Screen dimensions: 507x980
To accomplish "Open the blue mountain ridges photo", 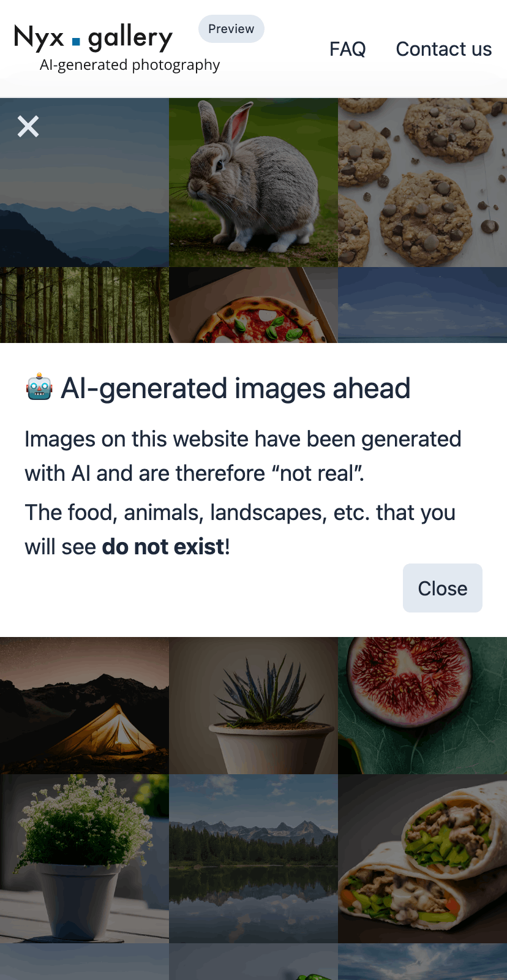I will click(x=85, y=183).
